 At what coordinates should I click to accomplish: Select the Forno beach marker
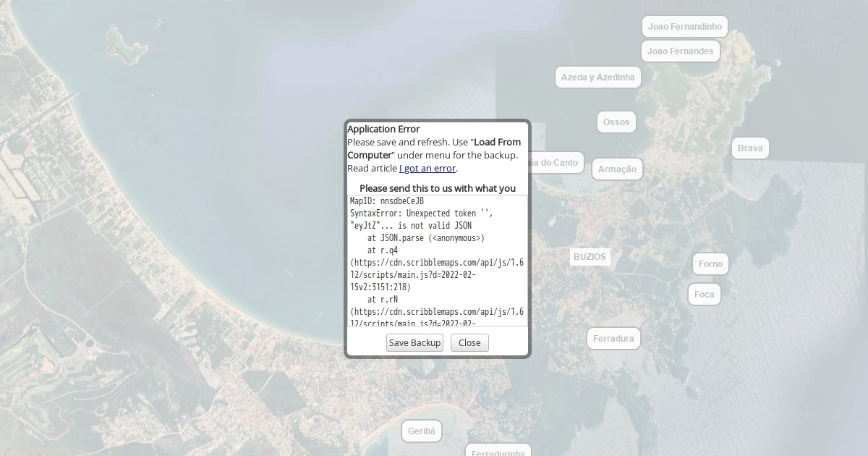(710, 264)
